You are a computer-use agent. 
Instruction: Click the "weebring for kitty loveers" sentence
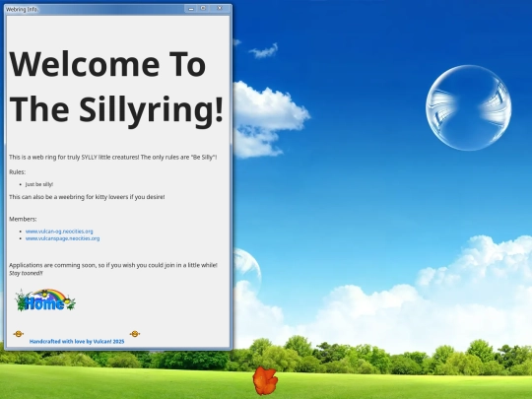pyautogui.click(x=87, y=197)
